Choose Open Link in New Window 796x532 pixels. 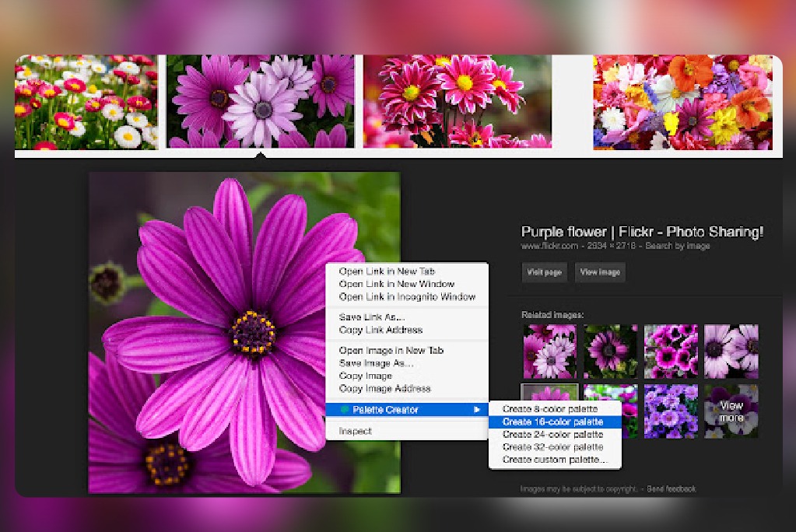[x=397, y=284]
